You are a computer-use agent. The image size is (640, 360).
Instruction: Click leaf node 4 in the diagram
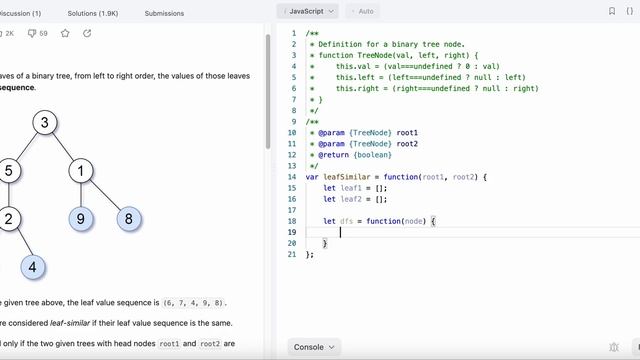point(33,267)
